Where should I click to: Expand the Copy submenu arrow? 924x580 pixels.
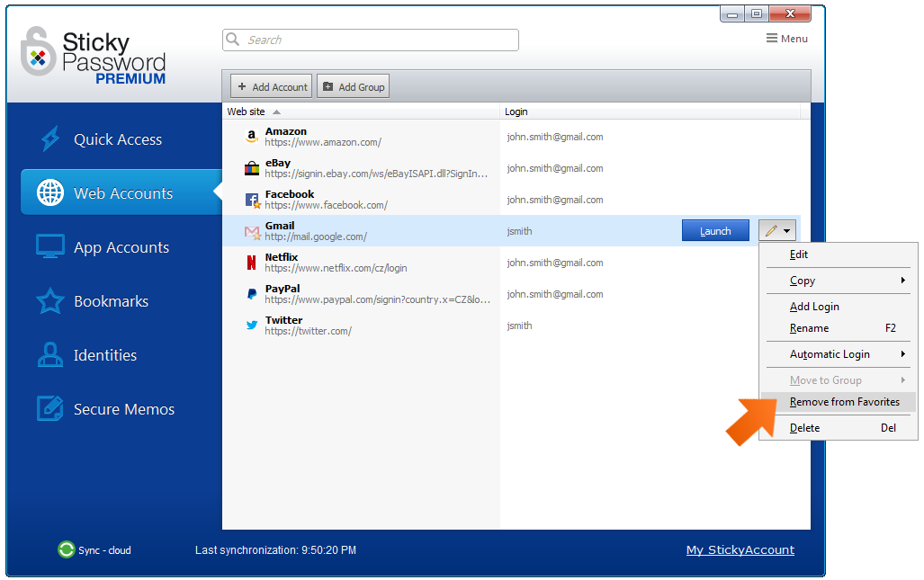(902, 281)
